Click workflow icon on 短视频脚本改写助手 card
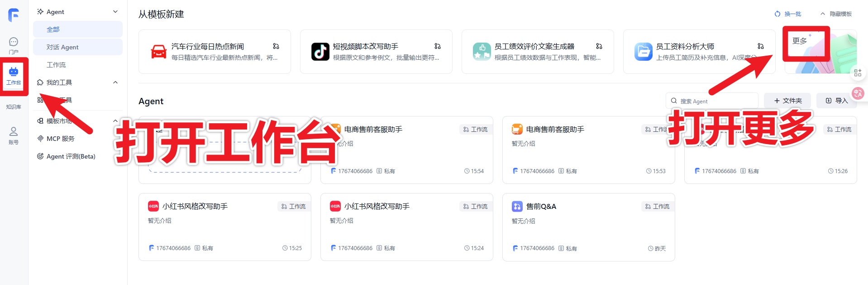 pos(438,46)
